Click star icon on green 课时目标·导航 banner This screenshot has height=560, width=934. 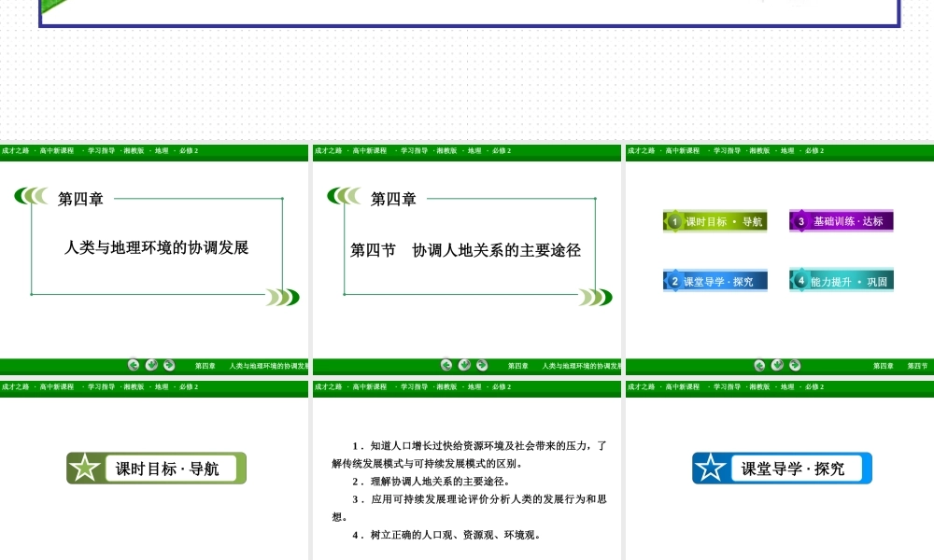pos(85,469)
